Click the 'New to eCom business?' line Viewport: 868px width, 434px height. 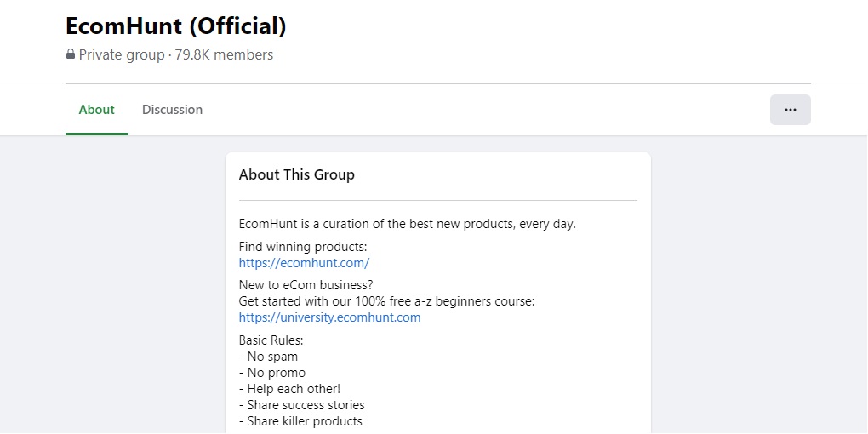[x=306, y=285]
